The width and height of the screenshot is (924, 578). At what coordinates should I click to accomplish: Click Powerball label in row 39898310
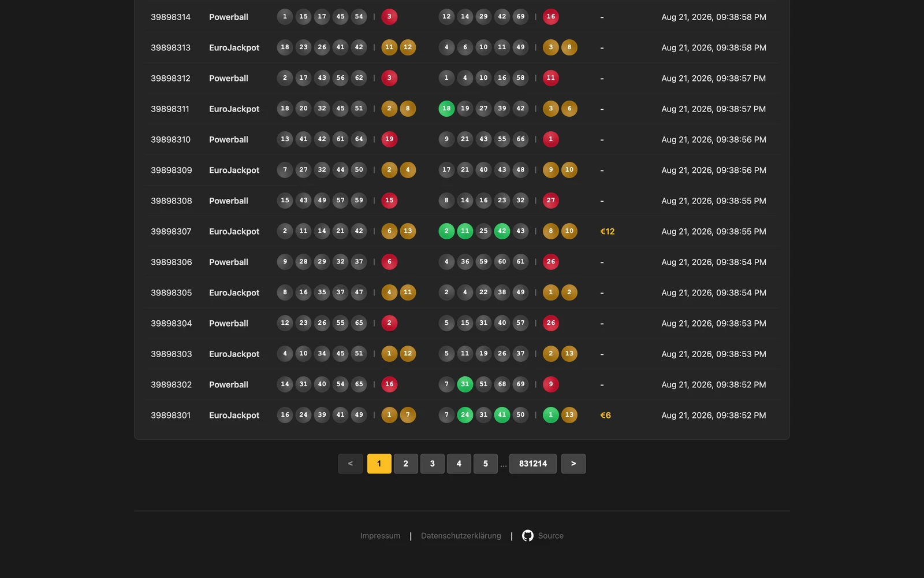[229, 139]
